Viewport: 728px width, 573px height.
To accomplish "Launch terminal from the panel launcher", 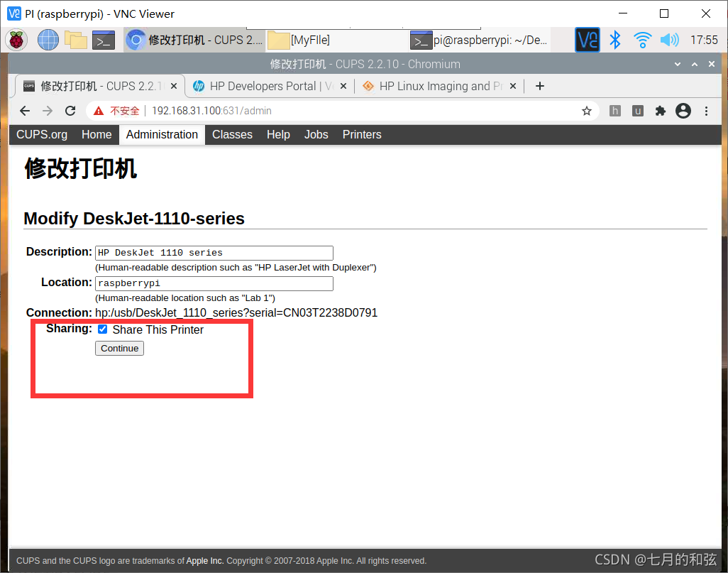I will pyautogui.click(x=104, y=40).
